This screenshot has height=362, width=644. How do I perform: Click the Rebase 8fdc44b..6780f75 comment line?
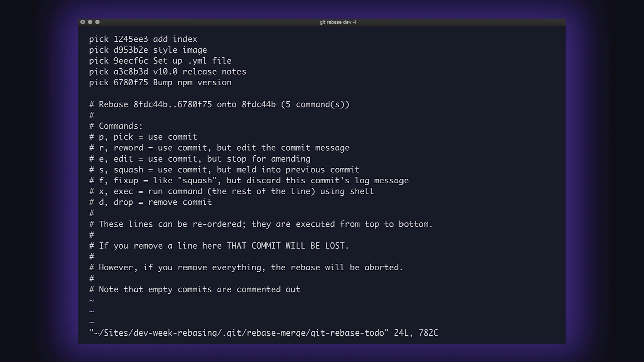[x=219, y=105]
